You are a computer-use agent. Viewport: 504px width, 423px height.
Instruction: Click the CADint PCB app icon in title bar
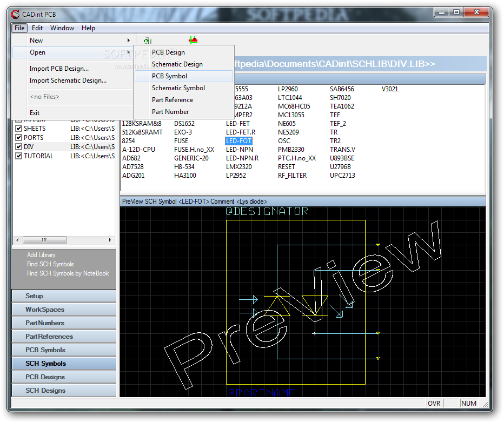pyautogui.click(x=15, y=15)
